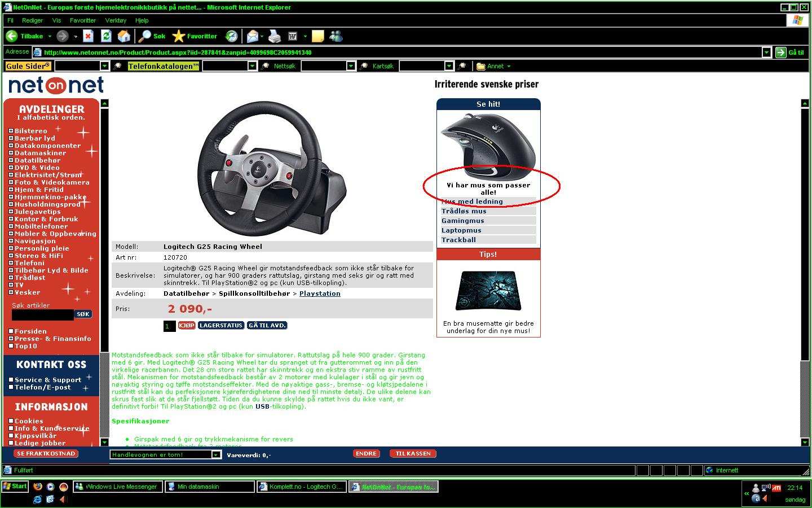Open the Verktøy menu
This screenshot has width=812, height=508.
[116, 20]
